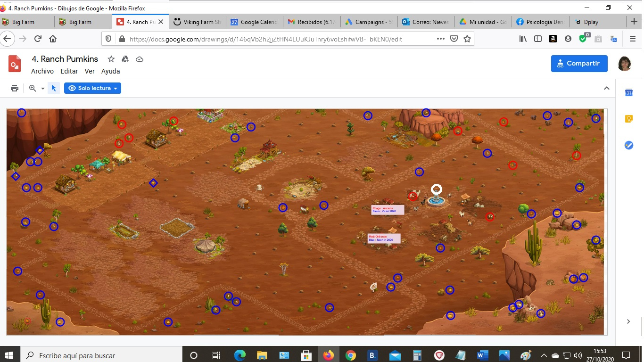This screenshot has height=362, width=644.
Task: Click the translate extension icon
Action: [x=613, y=39]
